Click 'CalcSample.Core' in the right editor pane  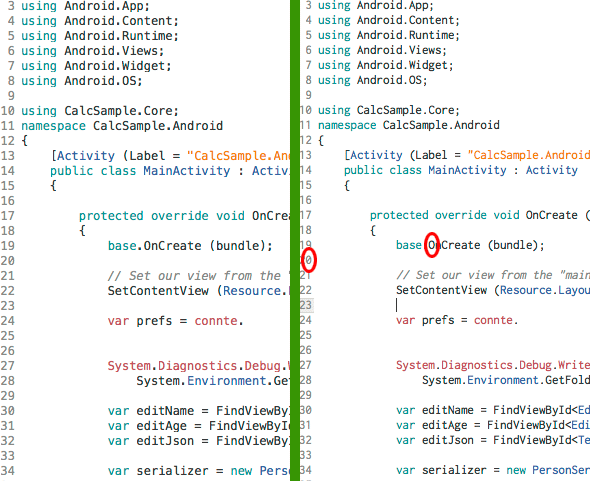pos(405,110)
